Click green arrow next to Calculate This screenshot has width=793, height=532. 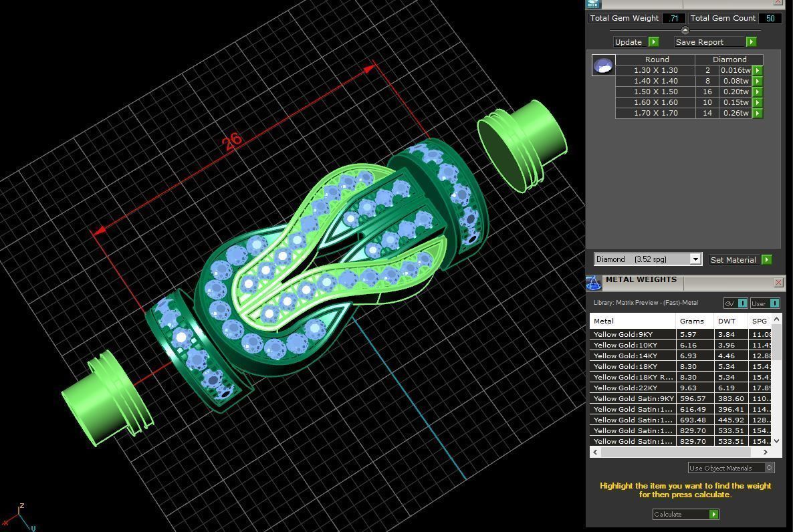coord(713,515)
